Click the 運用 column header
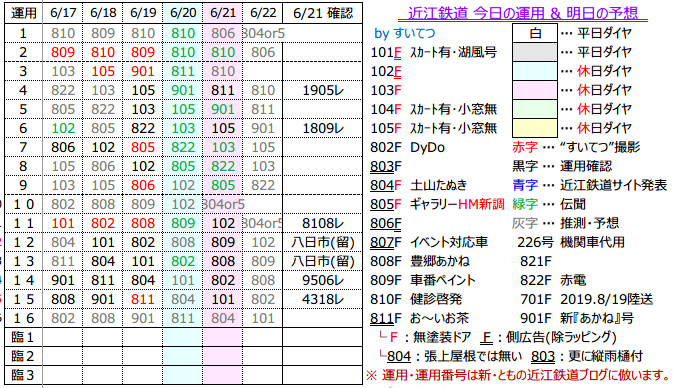 pyautogui.click(x=23, y=13)
